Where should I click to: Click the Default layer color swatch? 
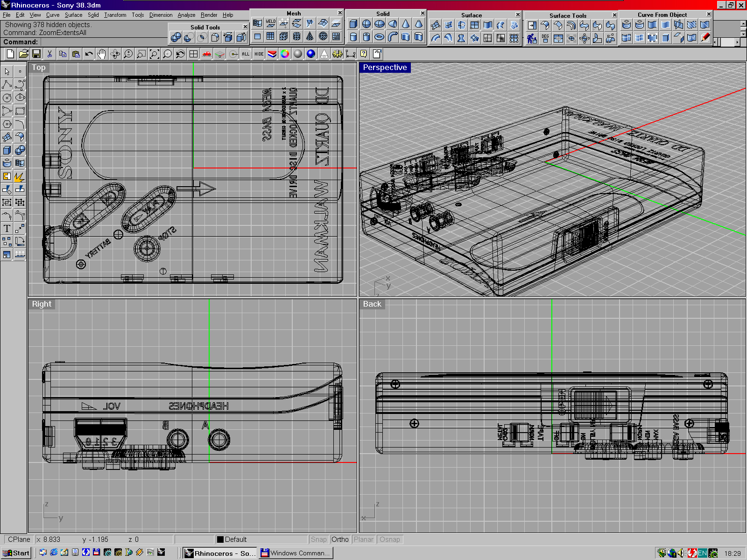pos(220,540)
